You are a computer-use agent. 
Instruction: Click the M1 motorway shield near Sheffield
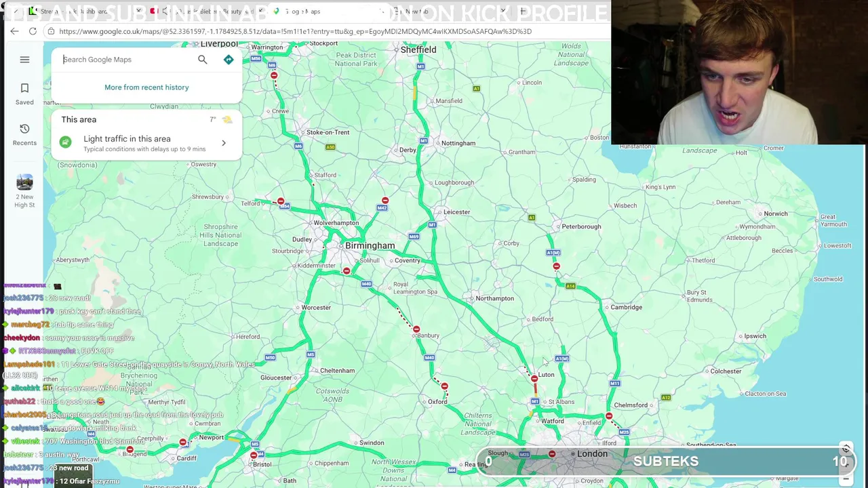[x=420, y=66]
